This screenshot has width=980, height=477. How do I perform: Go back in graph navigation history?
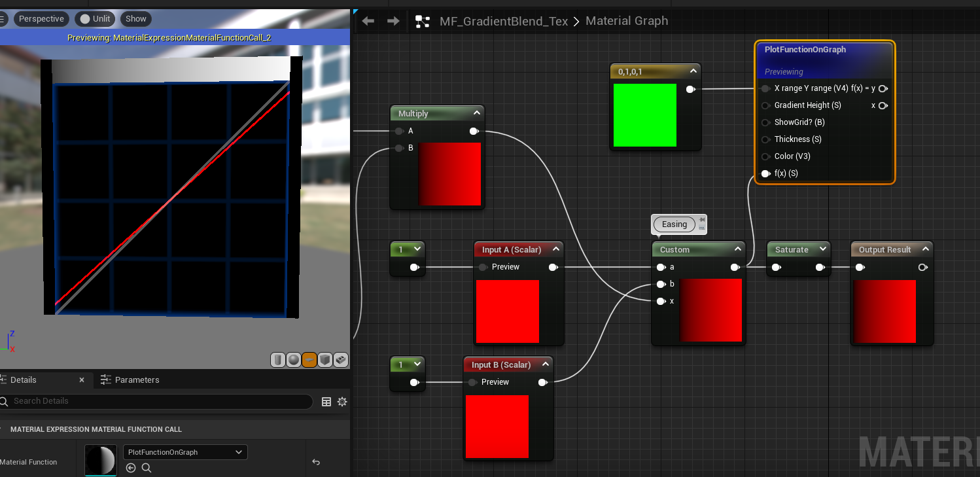point(368,21)
